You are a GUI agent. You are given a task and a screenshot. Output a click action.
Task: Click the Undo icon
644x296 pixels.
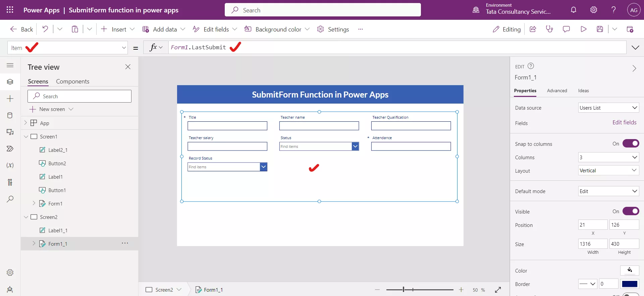click(45, 29)
